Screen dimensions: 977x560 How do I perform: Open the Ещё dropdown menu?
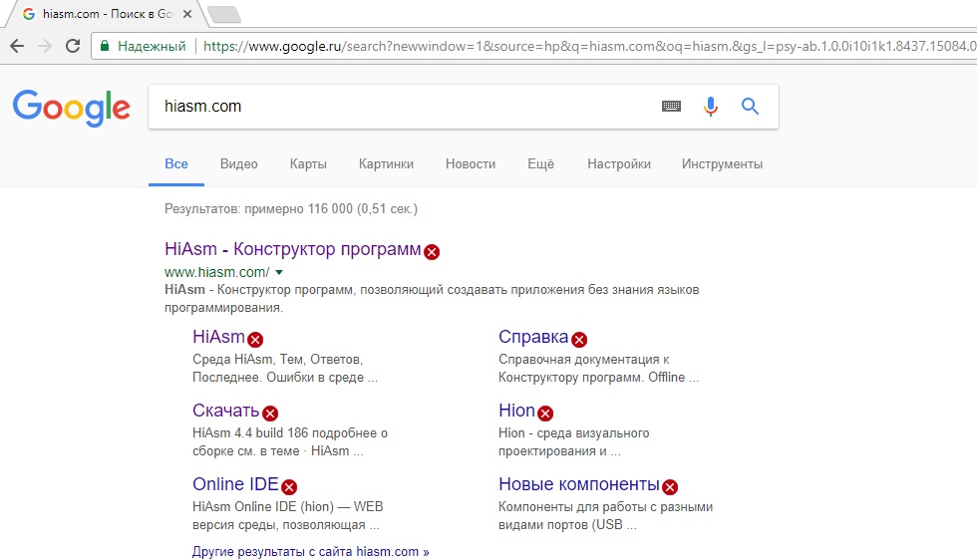click(x=540, y=164)
